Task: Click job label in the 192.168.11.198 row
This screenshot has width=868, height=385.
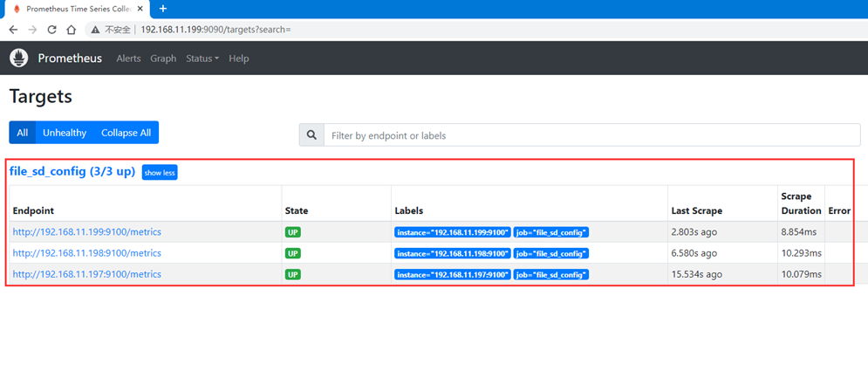Action: point(550,253)
